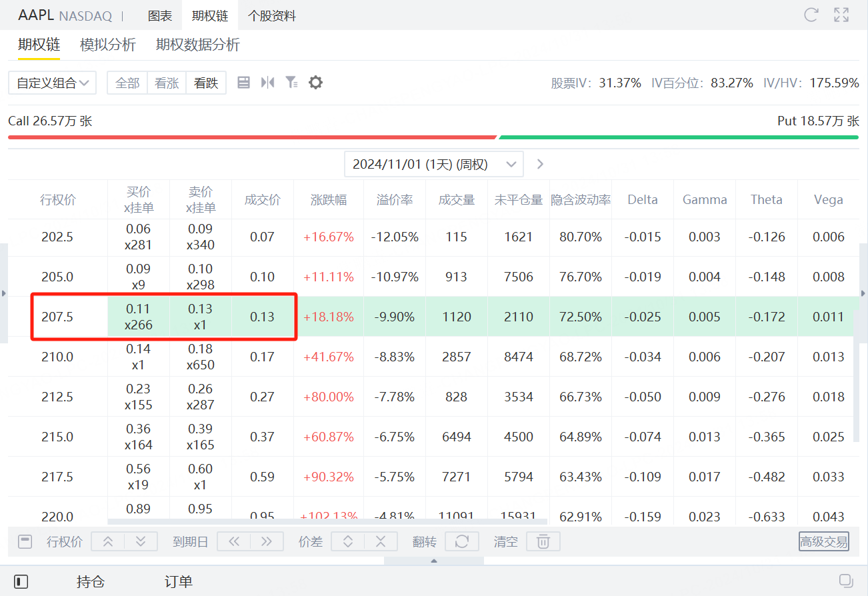Sort by the 涨跌幅 column header
Image resolution: width=868 pixels, height=596 pixels.
click(329, 199)
